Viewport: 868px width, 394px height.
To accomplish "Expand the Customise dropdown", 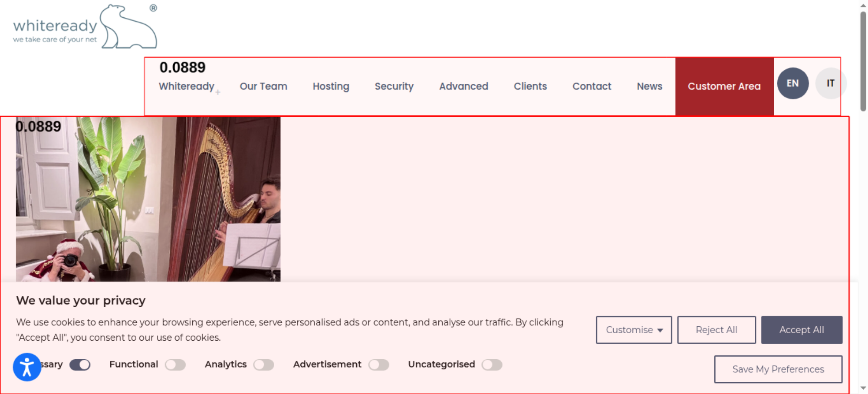I will [x=634, y=330].
